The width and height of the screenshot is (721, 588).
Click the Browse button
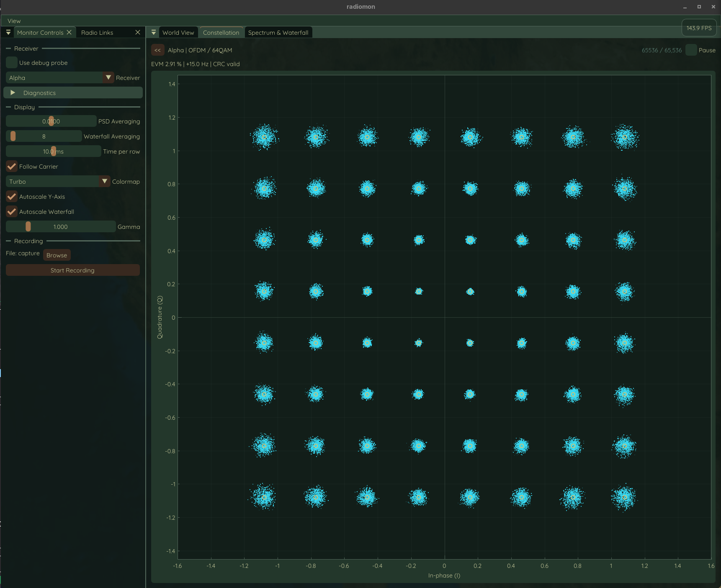[57, 255]
